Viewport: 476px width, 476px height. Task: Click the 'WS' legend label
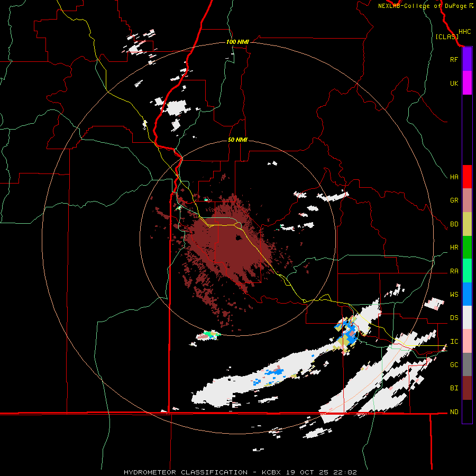[454, 294]
